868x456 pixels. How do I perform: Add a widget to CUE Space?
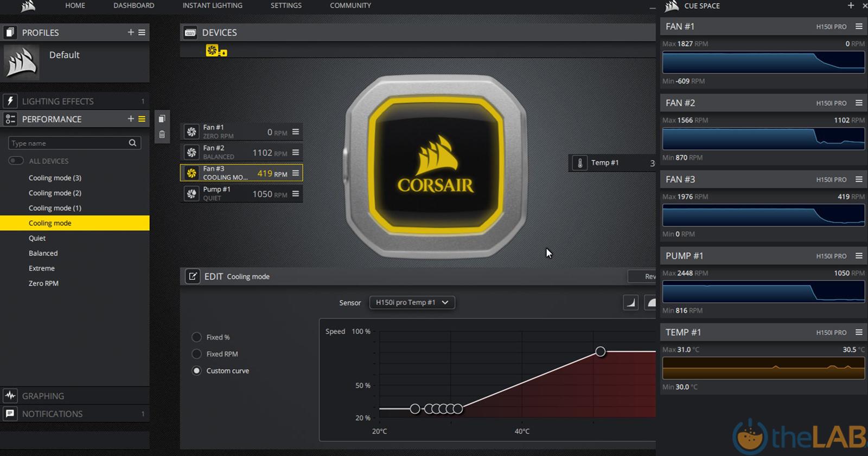coord(851,5)
